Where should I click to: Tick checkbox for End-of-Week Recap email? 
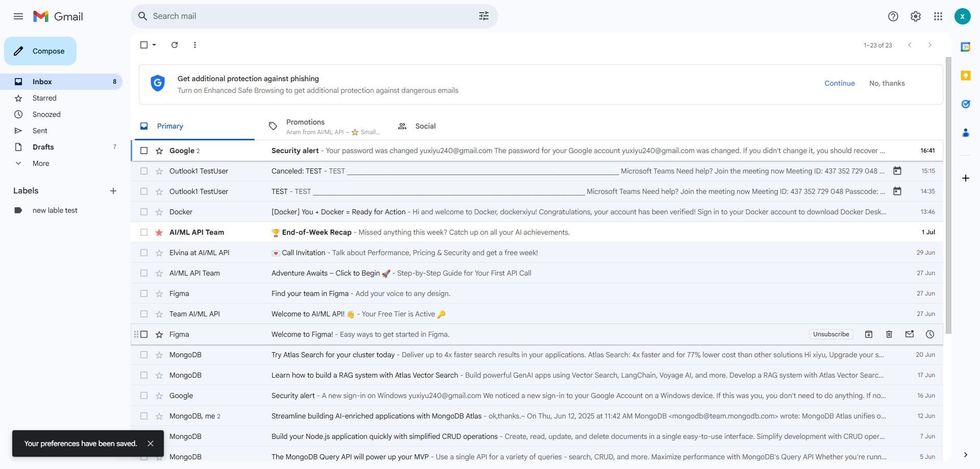click(x=144, y=232)
